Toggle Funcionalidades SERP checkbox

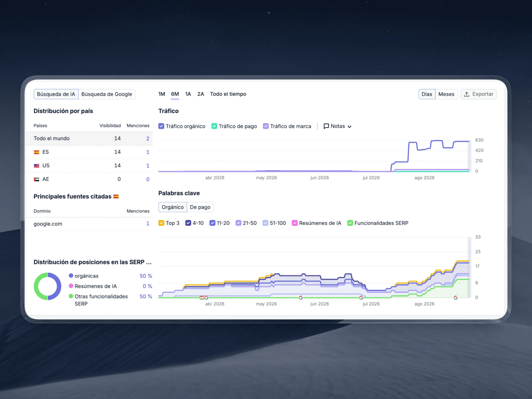[x=350, y=223]
